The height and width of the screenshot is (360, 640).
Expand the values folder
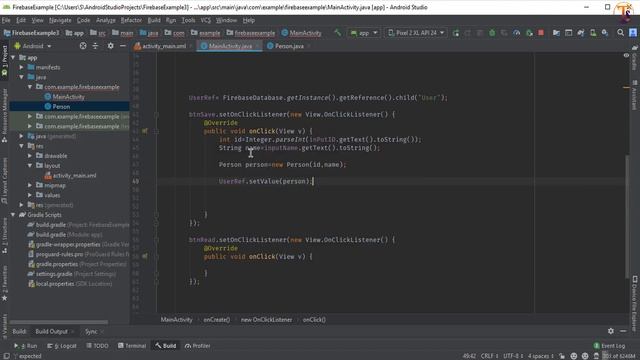coord(30,195)
